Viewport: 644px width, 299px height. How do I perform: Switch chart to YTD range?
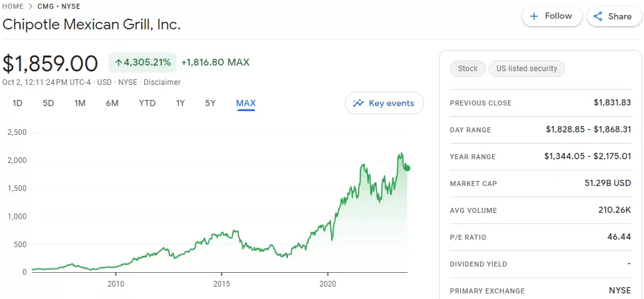(x=147, y=104)
